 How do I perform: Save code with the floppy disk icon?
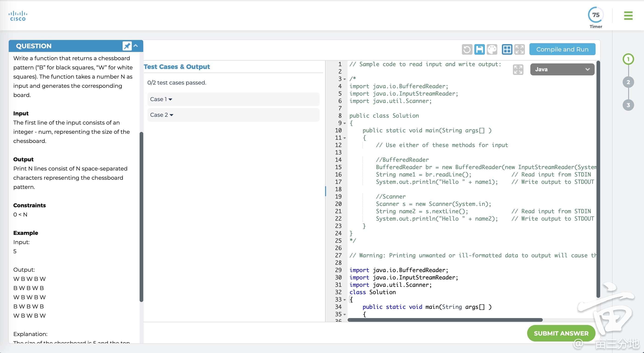tap(479, 49)
